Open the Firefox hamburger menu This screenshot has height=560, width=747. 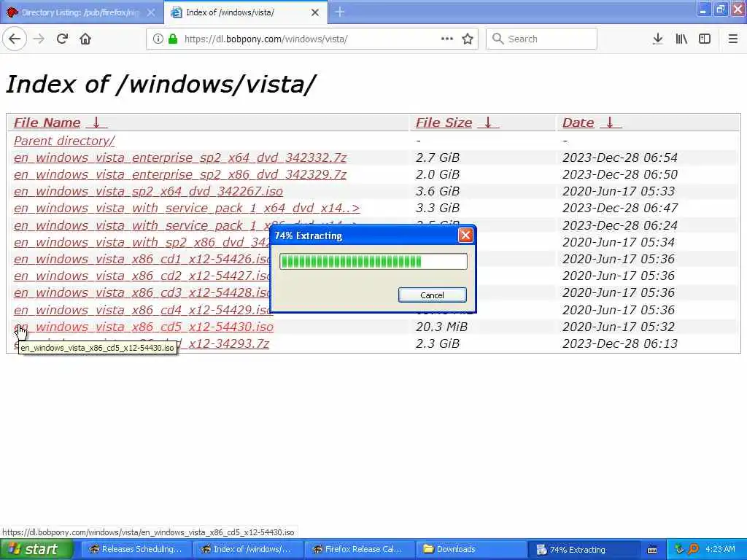[x=732, y=39]
